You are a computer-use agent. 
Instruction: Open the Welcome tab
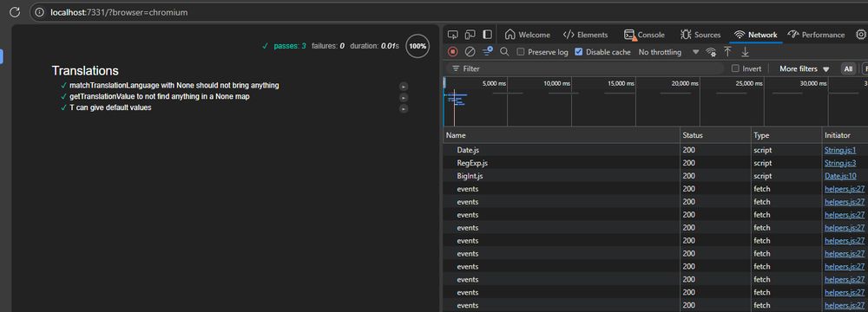528,35
